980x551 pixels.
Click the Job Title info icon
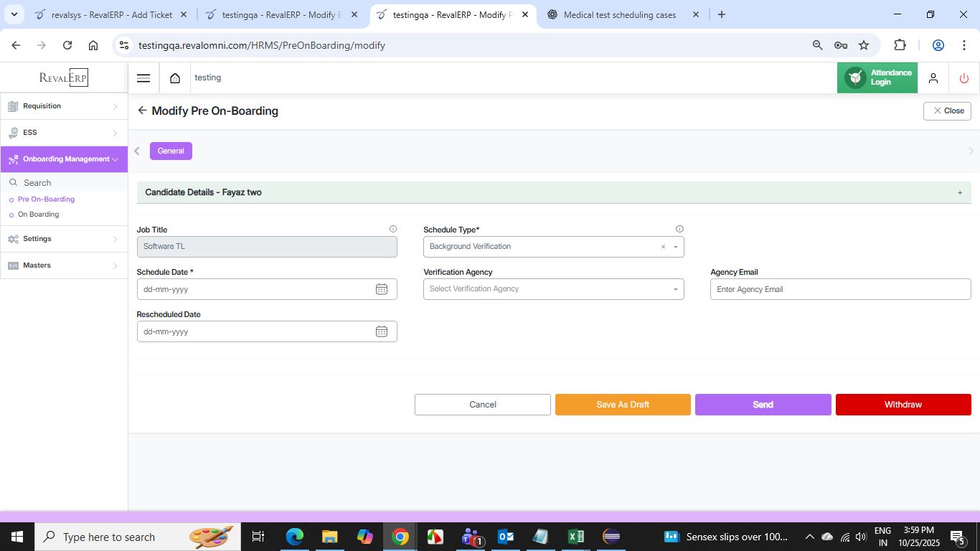[393, 230]
